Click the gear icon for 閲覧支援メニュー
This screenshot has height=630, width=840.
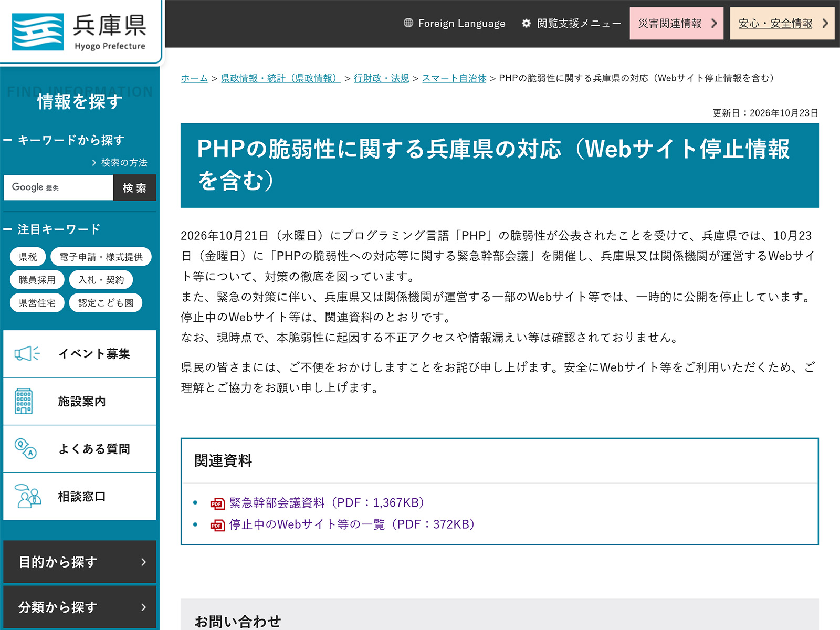pos(526,23)
